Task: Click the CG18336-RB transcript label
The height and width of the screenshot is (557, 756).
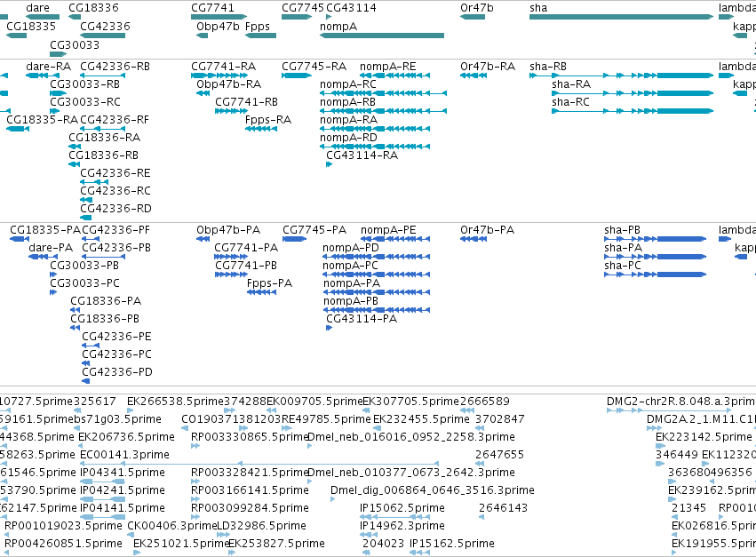Action: coord(104,155)
